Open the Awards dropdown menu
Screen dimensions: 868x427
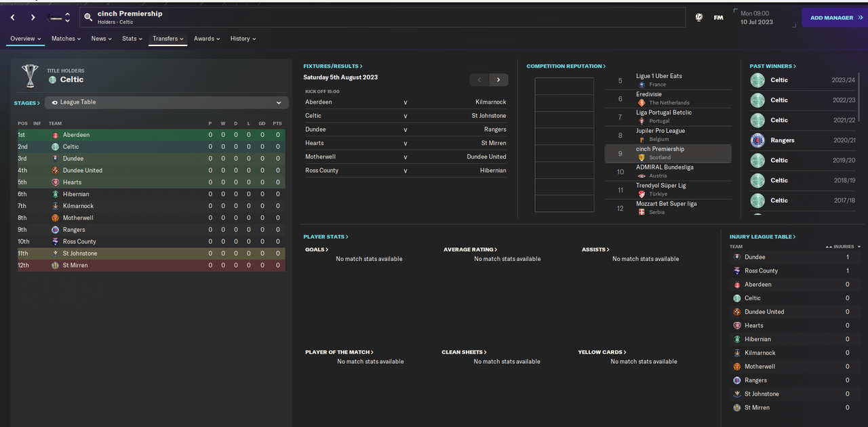click(207, 39)
